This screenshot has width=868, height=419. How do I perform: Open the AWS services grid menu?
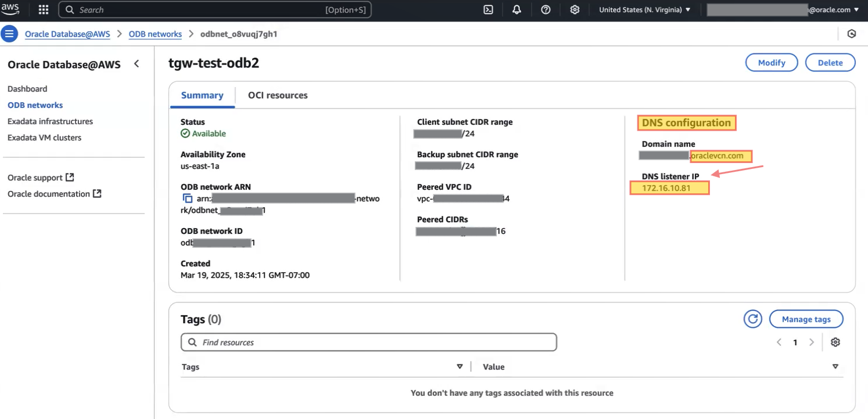[44, 10]
